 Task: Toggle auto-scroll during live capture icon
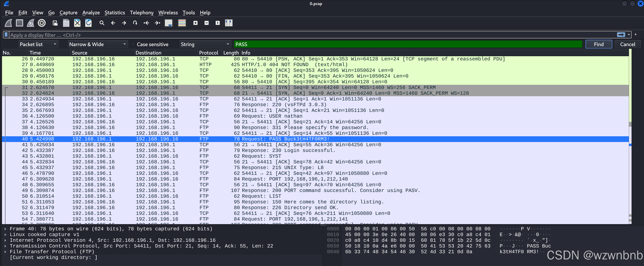coord(169,23)
